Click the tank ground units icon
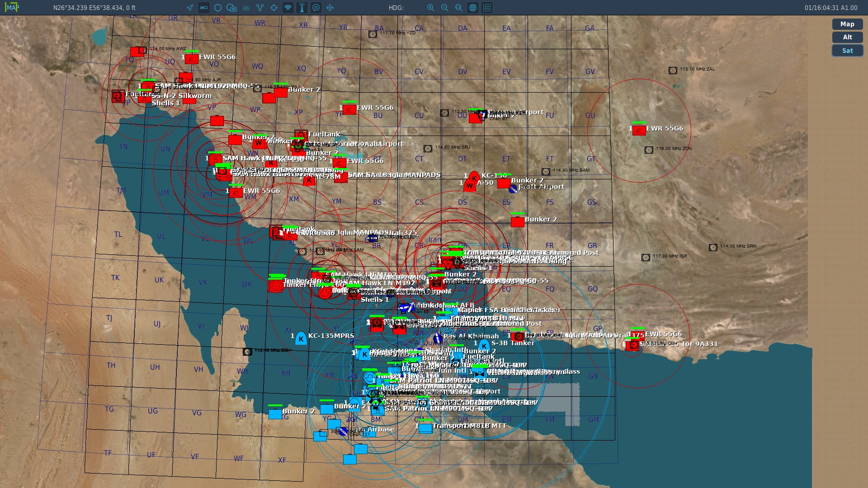Screen dimensions: 868x488 [246, 8]
